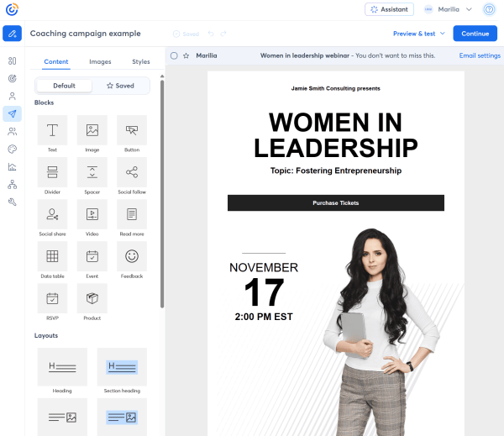Image resolution: width=504 pixels, height=436 pixels.
Task: Click the undo arrow icon
Action: [211, 34]
